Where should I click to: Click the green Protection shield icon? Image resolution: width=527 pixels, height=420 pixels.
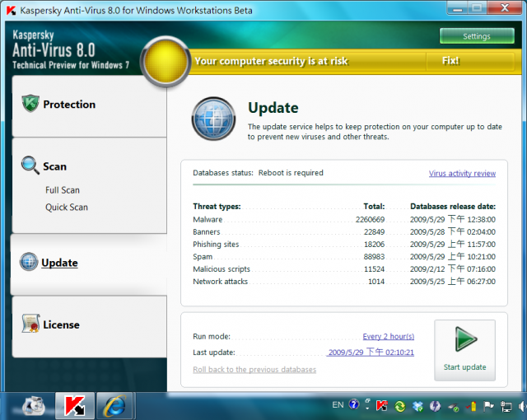tap(30, 104)
